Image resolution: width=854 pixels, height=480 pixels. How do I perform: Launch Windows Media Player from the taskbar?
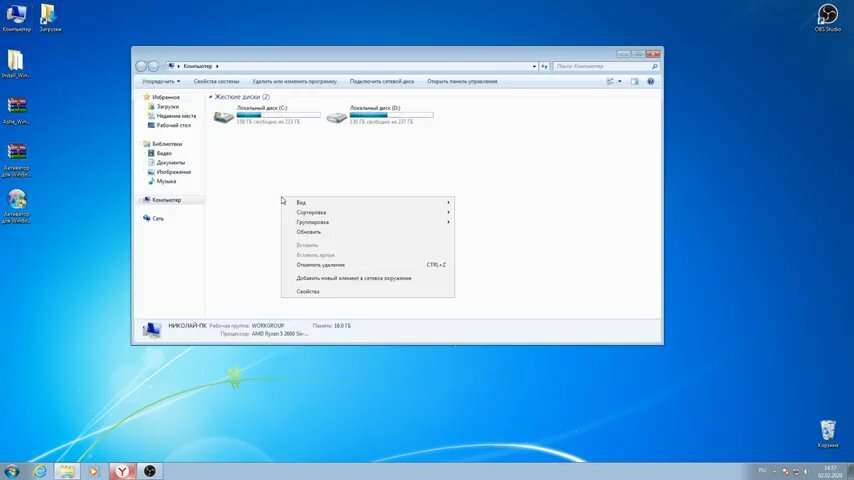point(94,471)
